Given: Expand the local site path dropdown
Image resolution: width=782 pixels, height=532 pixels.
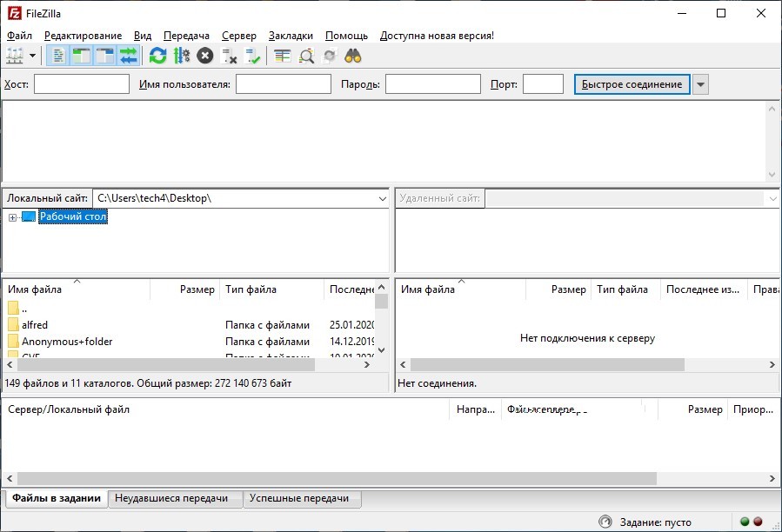Looking at the screenshot, I should click(x=382, y=198).
